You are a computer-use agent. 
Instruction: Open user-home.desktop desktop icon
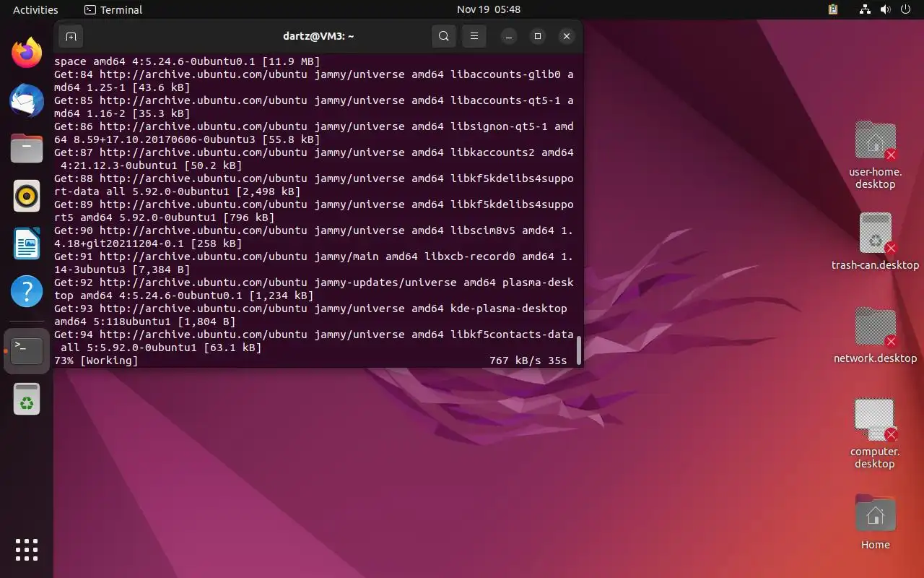875,155
